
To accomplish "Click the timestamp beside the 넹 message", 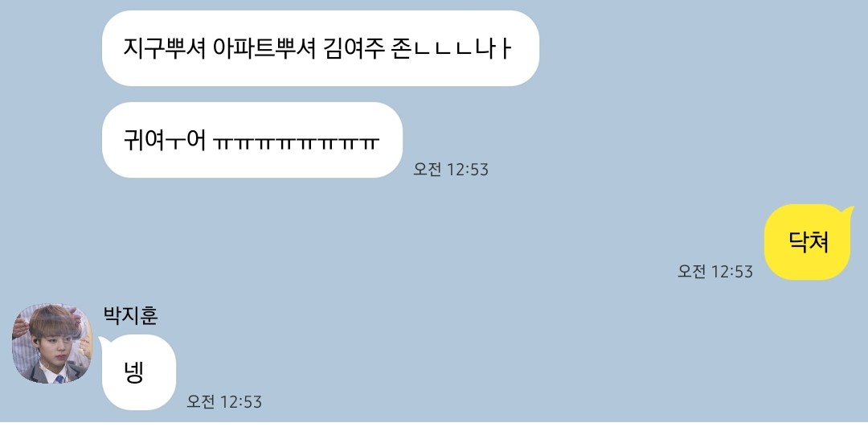I will (x=224, y=401).
